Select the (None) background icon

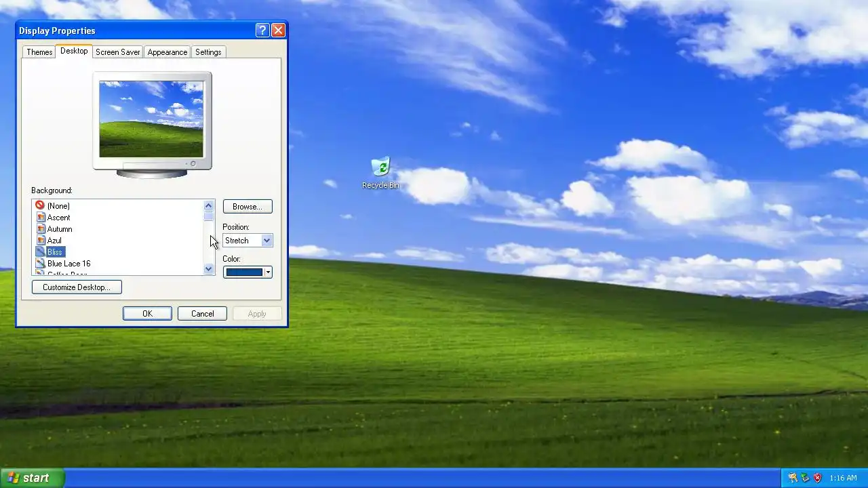[40, 205]
